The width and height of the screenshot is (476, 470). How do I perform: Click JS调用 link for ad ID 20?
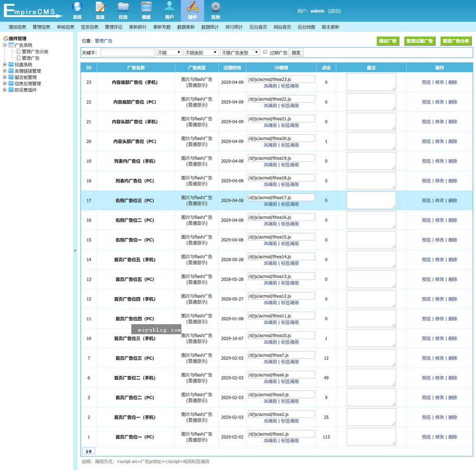(x=270, y=145)
